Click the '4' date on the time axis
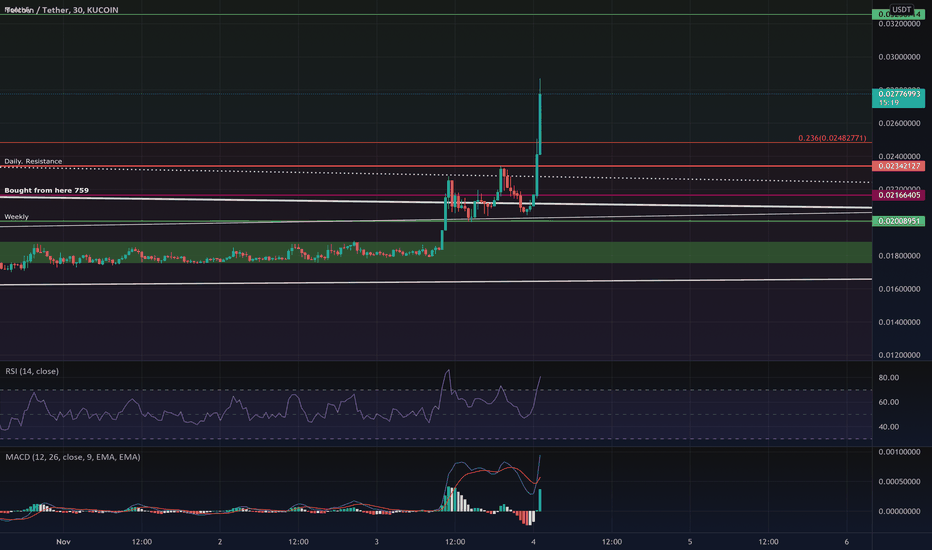The image size is (932, 550). coord(533,542)
